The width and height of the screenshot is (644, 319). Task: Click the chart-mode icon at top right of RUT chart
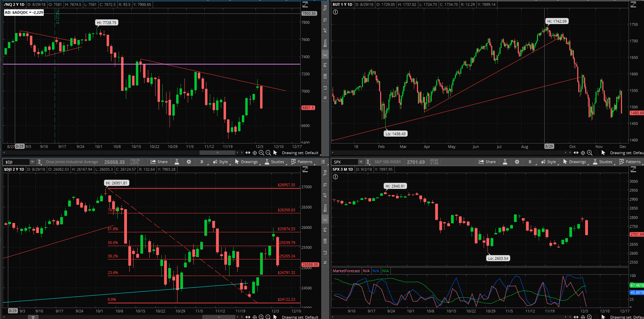(633, 4)
